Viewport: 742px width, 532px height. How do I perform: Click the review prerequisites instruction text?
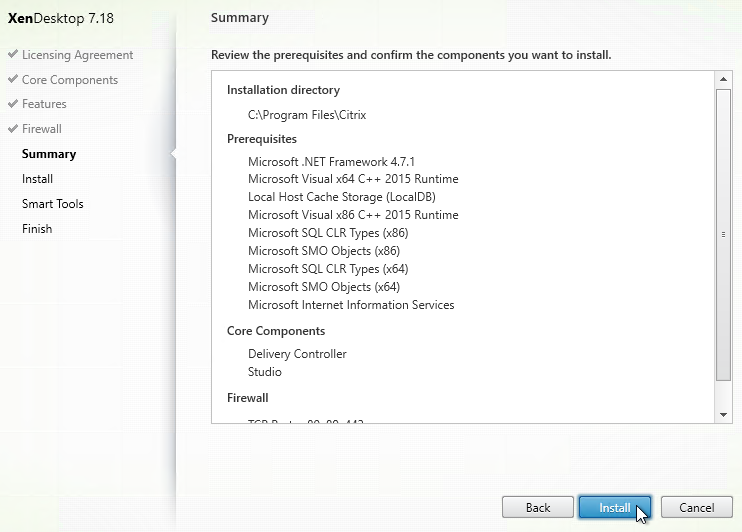coord(411,55)
